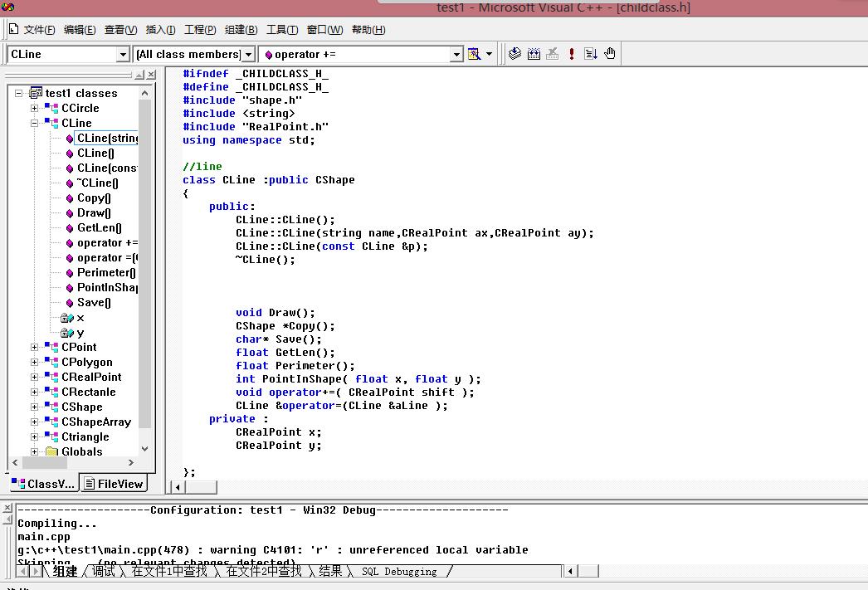Open the 查看(V) menu
Screen dimensions: 868x590
click(x=120, y=30)
